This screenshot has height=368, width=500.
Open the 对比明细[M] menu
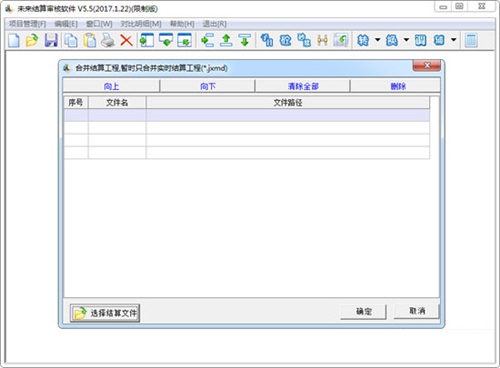coord(141,24)
